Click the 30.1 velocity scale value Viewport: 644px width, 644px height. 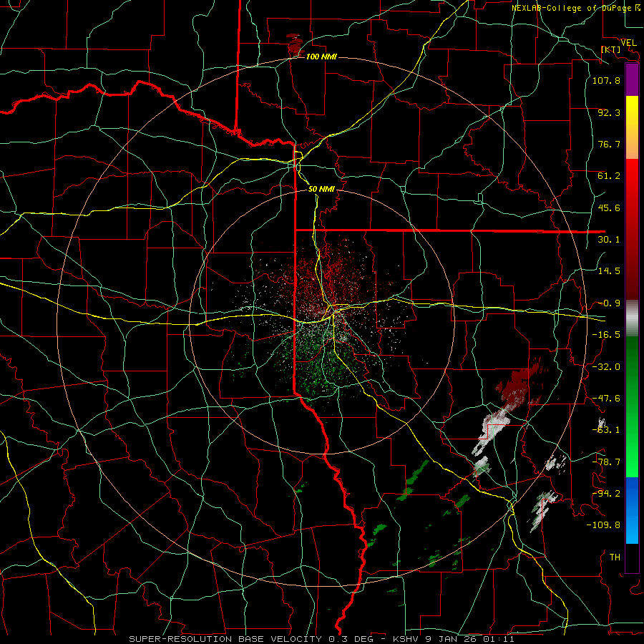pos(609,239)
